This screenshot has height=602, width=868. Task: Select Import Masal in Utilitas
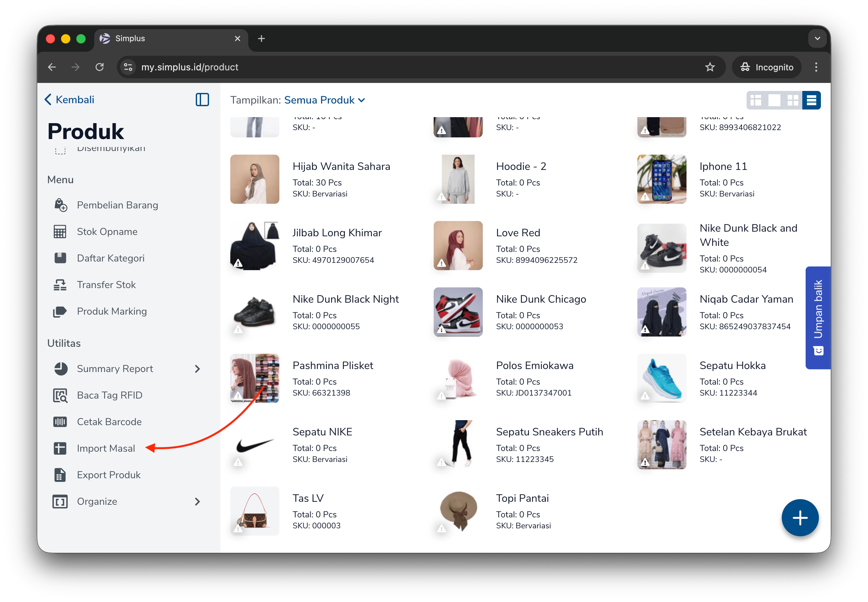[x=106, y=448]
